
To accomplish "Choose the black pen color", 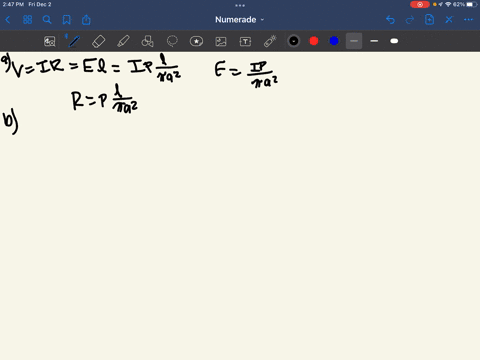I will click(294, 41).
